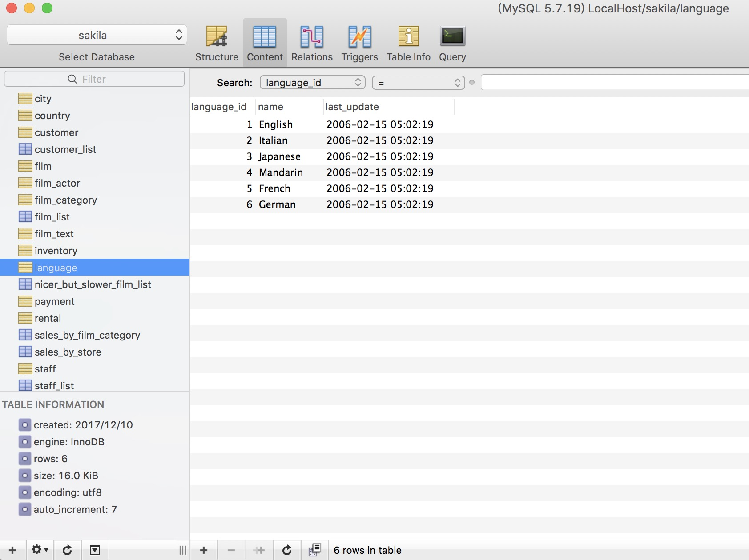Click the sidebar resize grip handle
749x560 pixels.
182,550
